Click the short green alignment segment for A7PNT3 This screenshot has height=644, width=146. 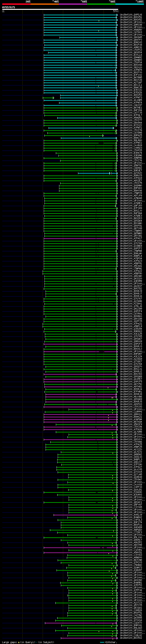[48, 98]
